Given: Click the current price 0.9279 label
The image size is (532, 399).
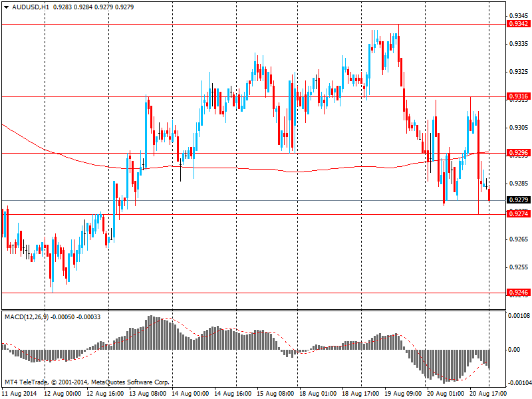Looking at the screenshot, I should point(519,200).
